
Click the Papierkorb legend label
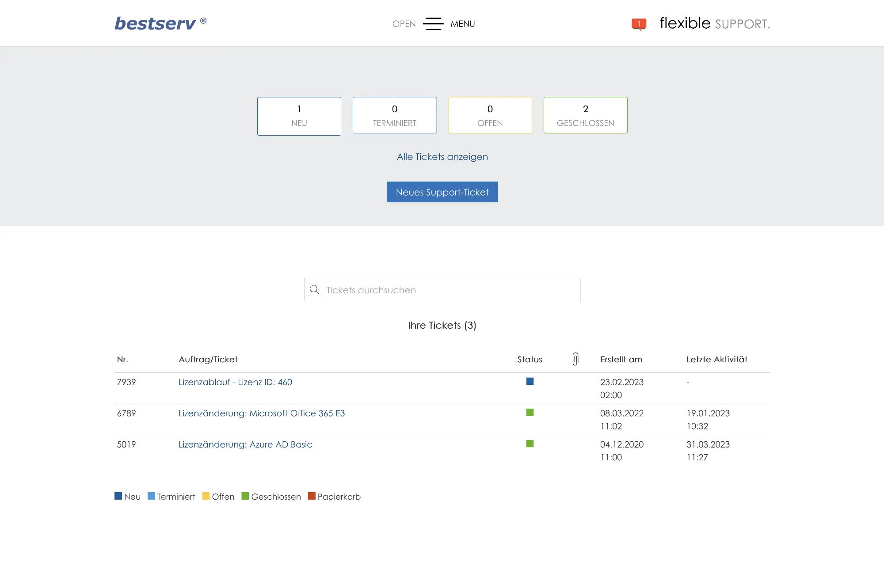(339, 497)
